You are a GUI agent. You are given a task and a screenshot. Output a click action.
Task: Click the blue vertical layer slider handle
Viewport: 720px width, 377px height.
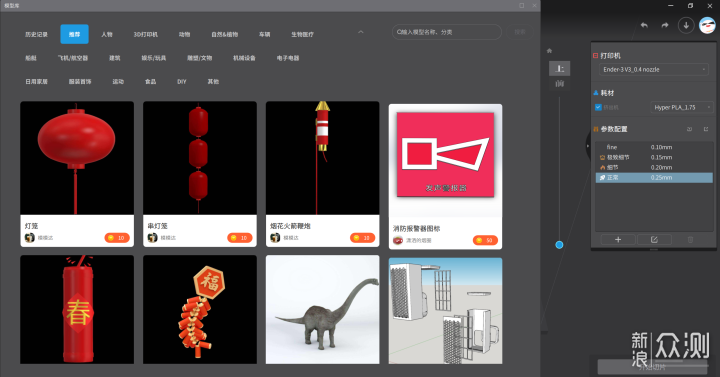pos(559,245)
